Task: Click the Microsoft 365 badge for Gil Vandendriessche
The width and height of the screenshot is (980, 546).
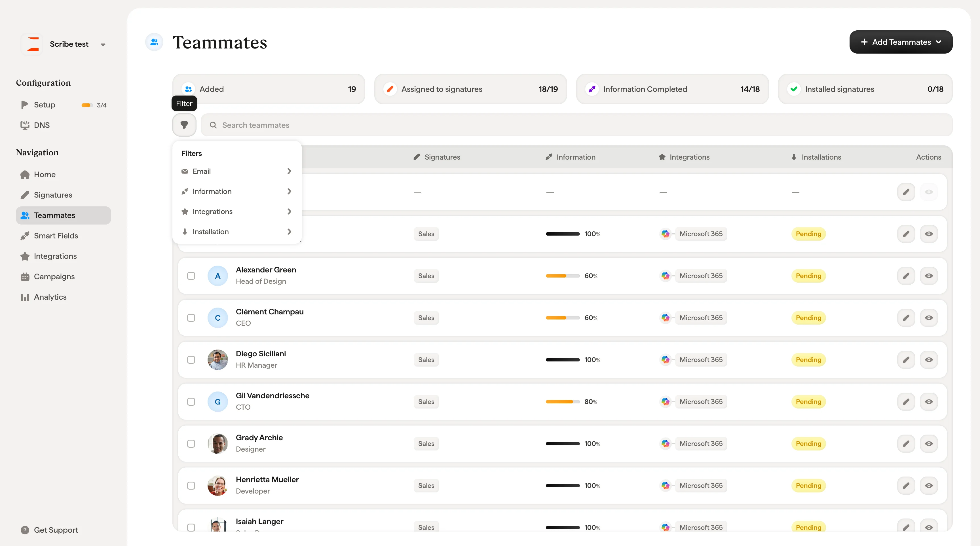Action: coord(701,401)
